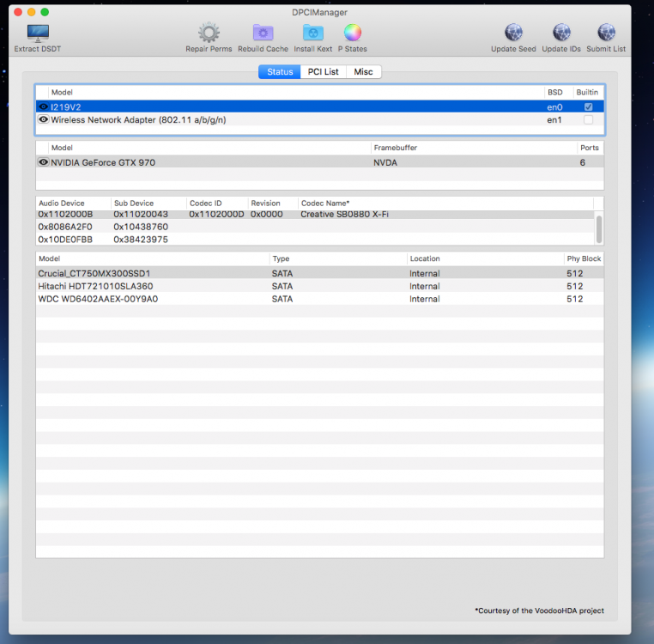The height and width of the screenshot is (644, 654).
Task: Uncheck Builtin checkbox for en0
Action: click(x=588, y=106)
